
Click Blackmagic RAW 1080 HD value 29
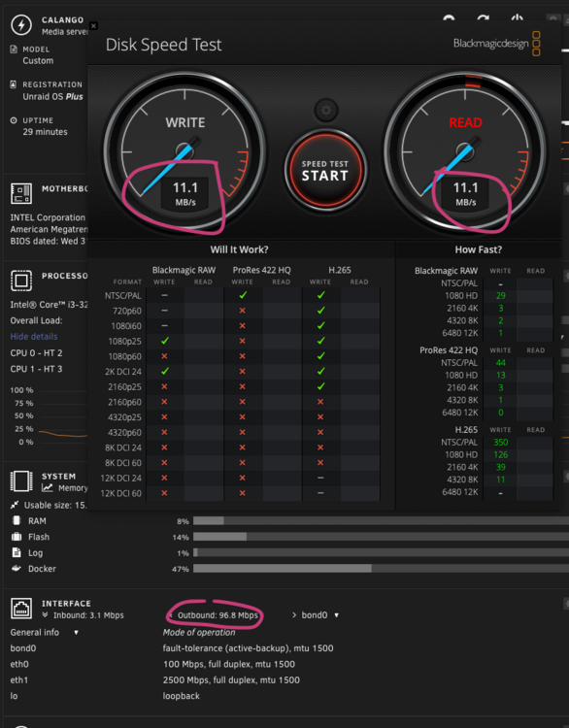(x=500, y=296)
